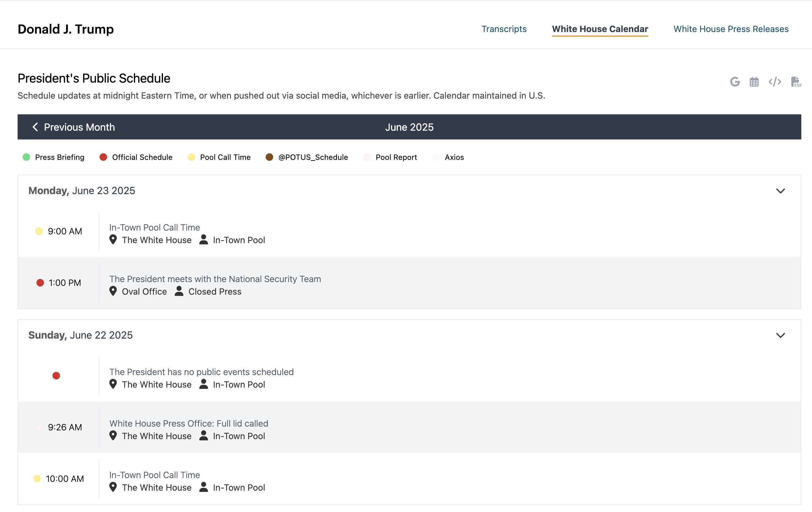812x512 pixels.
Task: Toggle the Official Schedule legend filter
Action: tap(136, 157)
